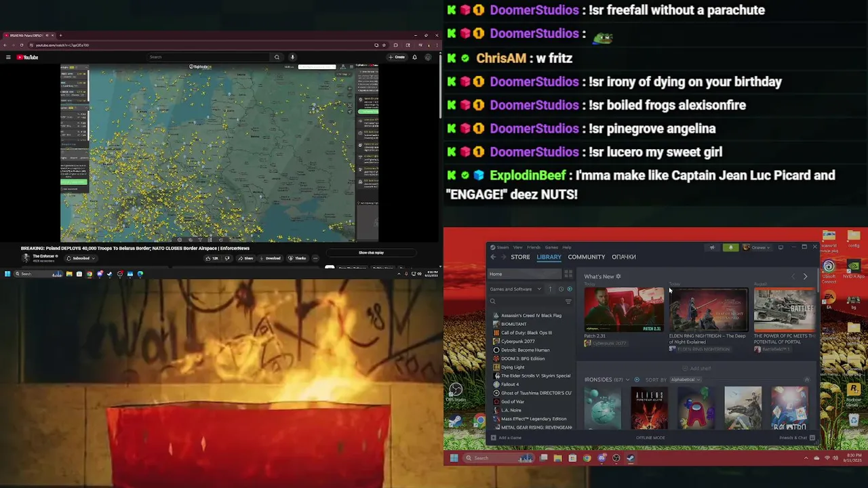Image resolution: width=868 pixels, height=488 pixels.
Task: Click ChrisAM username in chat
Action: coord(501,58)
